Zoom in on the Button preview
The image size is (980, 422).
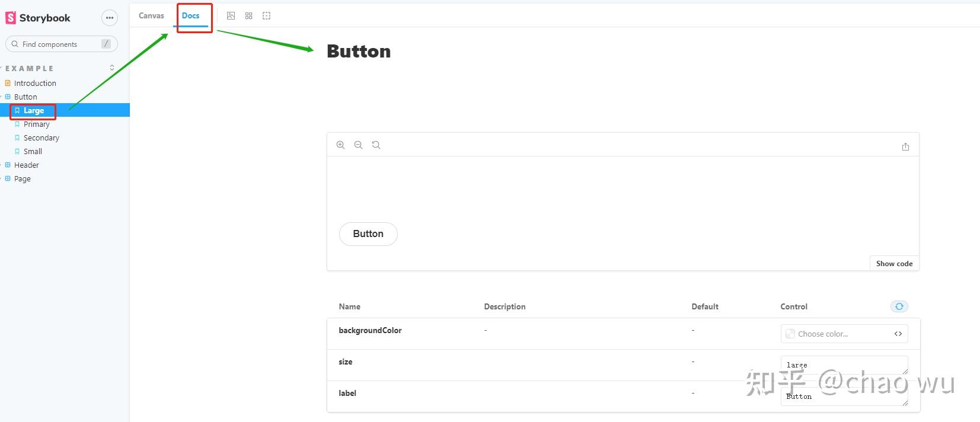click(340, 145)
